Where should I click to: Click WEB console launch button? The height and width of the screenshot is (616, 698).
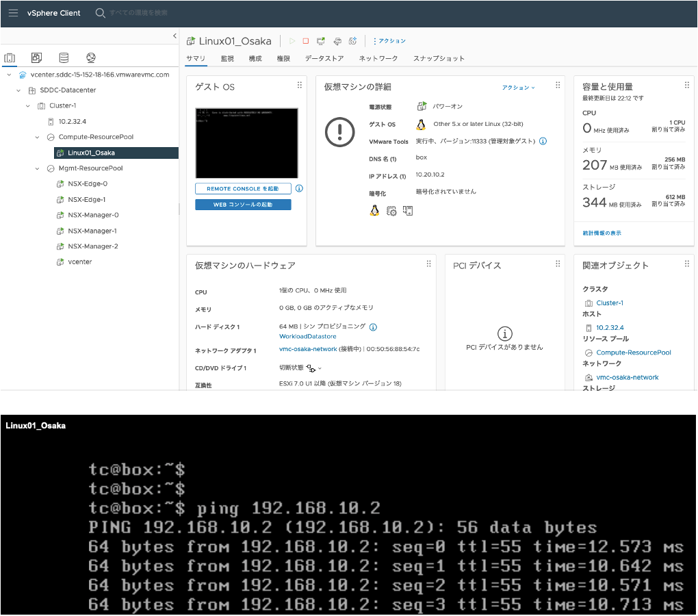click(243, 205)
